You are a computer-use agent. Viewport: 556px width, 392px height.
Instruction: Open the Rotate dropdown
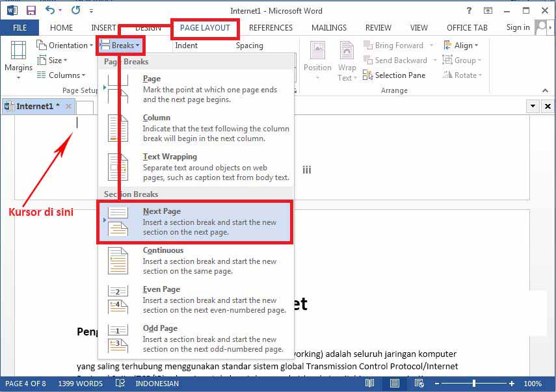pos(462,75)
